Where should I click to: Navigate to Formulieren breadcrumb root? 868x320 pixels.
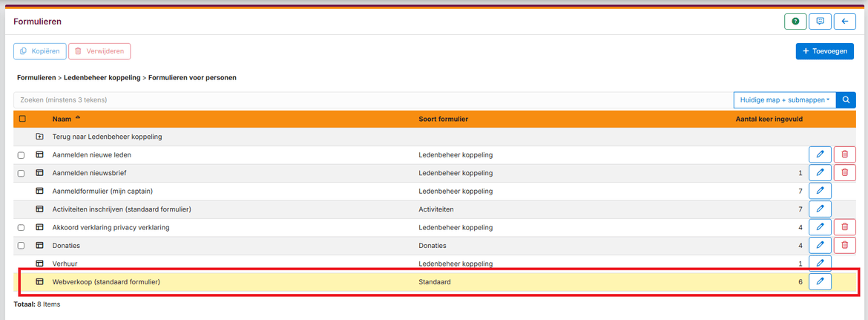click(x=36, y=77)
